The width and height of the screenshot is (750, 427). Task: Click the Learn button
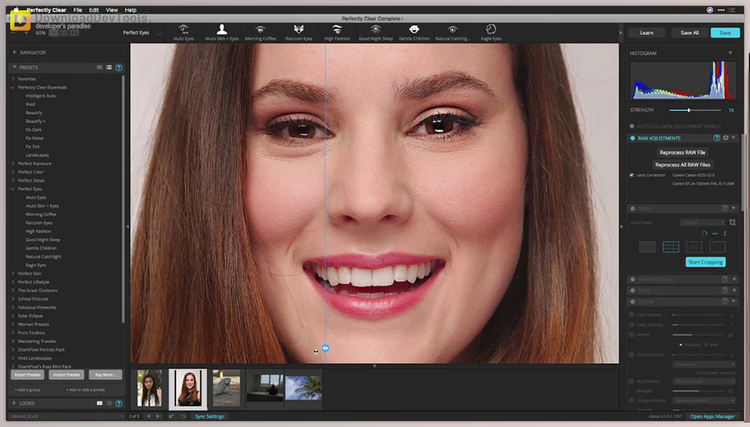click(647, 33)
